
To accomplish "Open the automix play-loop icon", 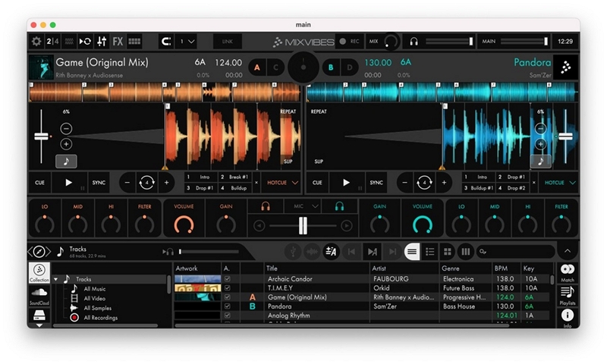I will (85, 42).
